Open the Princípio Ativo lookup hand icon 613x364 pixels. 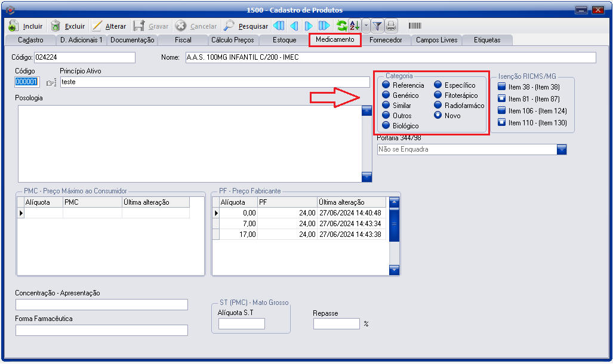(x=51, y=82)
